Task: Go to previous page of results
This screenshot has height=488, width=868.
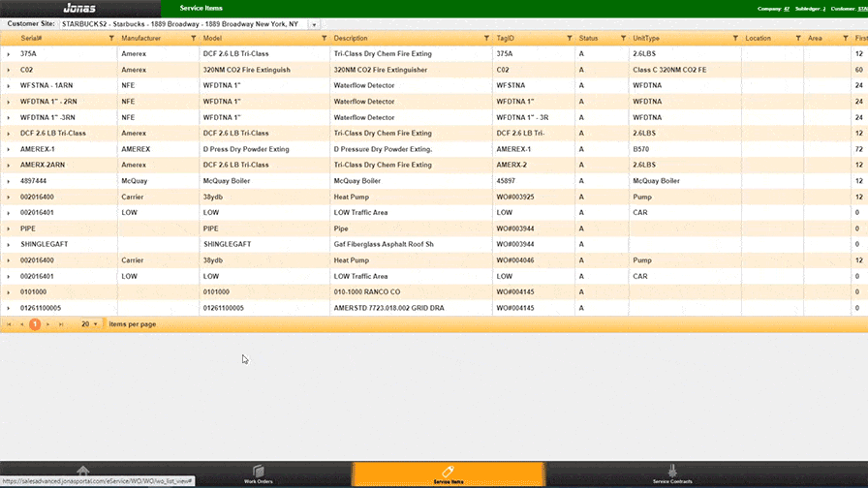Action: [x=21, y=324]
